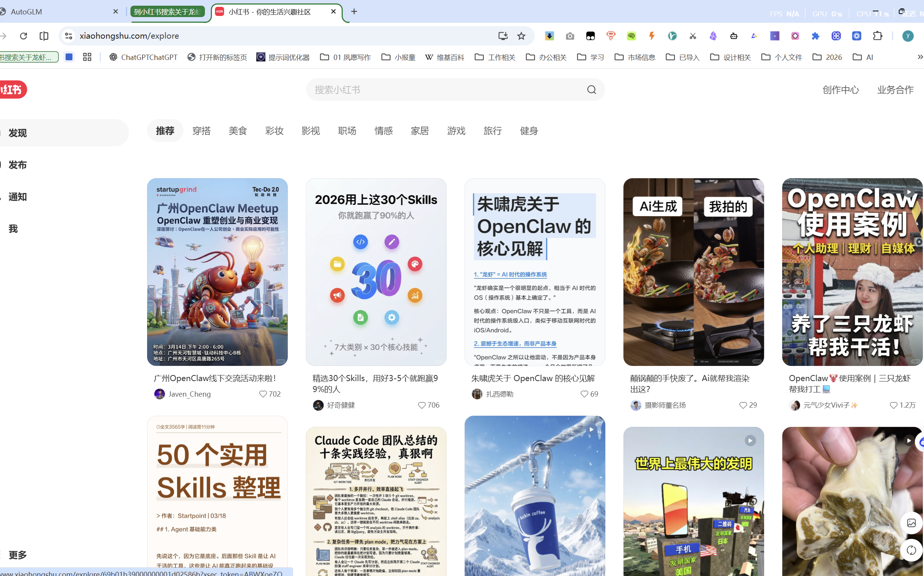Toggle like on 元气少女Vivi子 OpenClaw post
The height and width of the screenshot is (576, 924).
pyautogui.click(x=893, y=405)
